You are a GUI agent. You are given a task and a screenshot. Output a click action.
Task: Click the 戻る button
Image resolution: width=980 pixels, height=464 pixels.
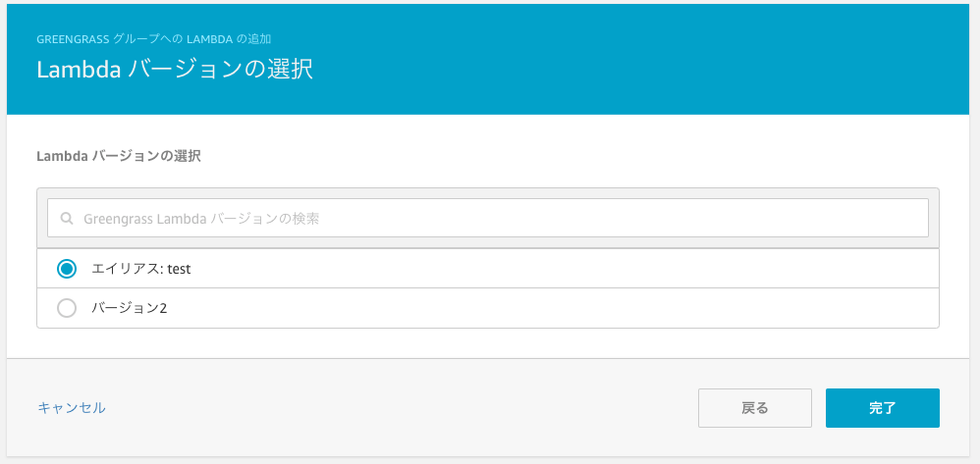pos(755,408)
